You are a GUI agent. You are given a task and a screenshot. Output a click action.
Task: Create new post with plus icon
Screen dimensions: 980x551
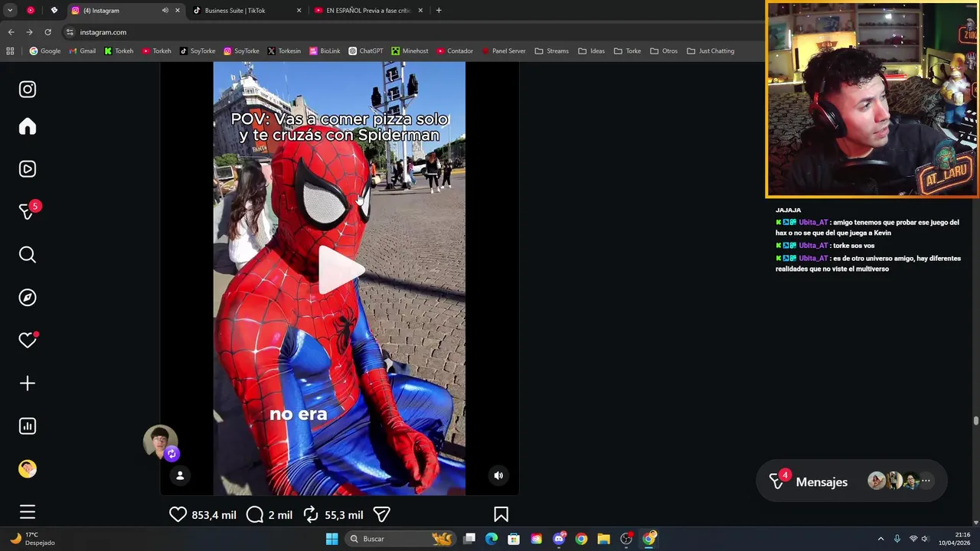(28, 383)
